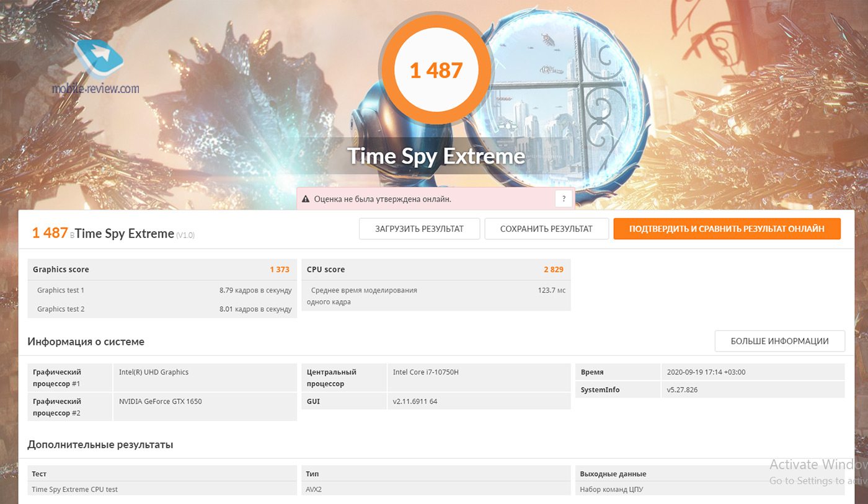The width and height of the screenshot is (868, 504).
Task: Select the Intel Core i7-10750H value
Action: (426, 372)
